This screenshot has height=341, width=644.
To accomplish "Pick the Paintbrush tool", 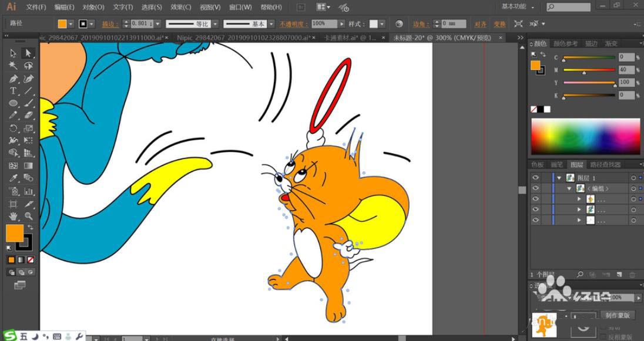I will point(28,103).
